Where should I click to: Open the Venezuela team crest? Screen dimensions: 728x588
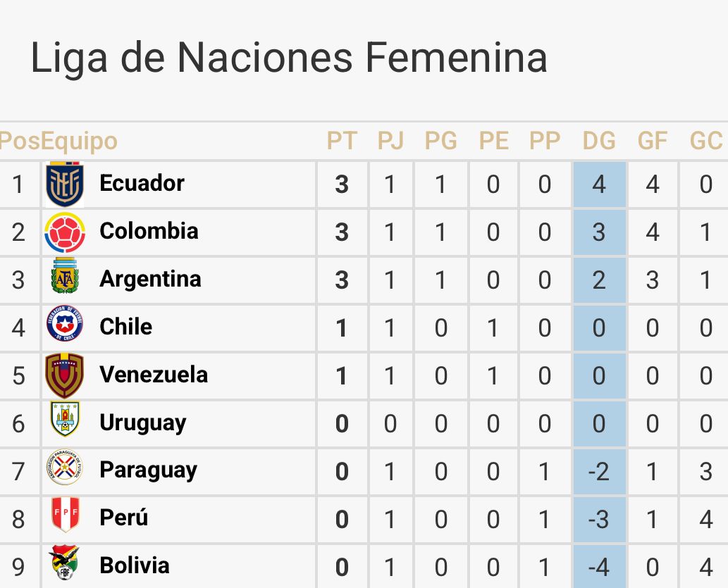point(65,375)
